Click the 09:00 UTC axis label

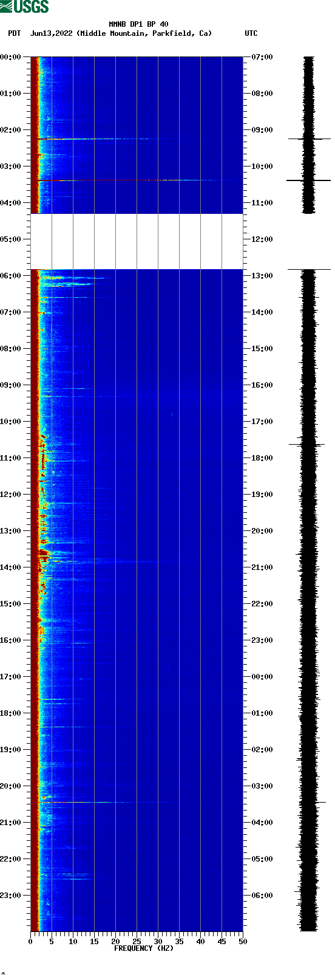click(x=262, y=130)
